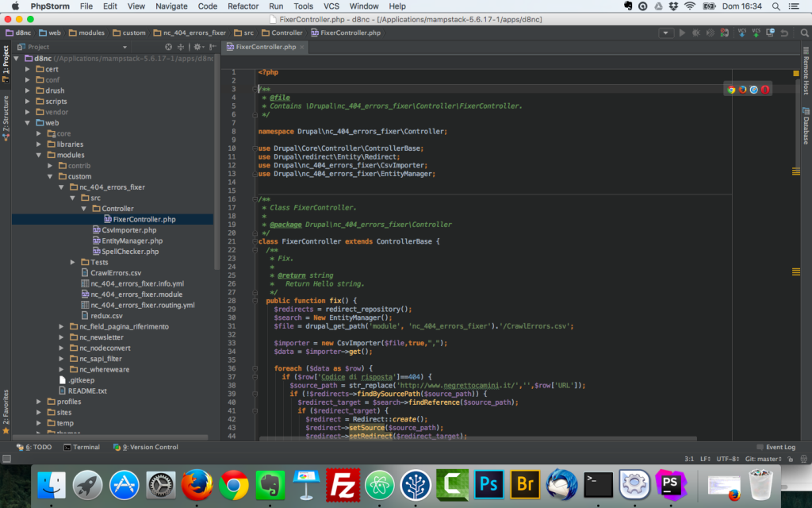Open file in Chrome browser icon
This screenshot has height=508, width=812.
731,90
